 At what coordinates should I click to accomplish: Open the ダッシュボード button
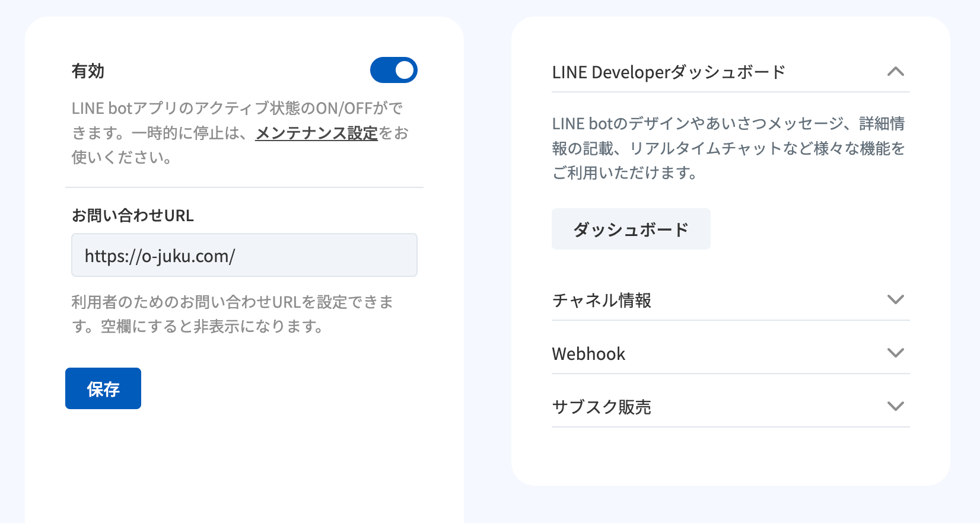coord(631,229)
